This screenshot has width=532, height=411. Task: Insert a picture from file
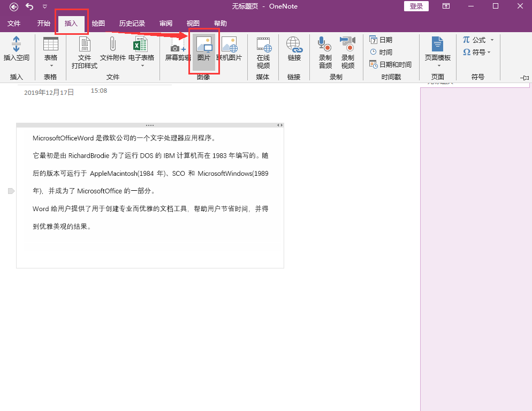[x=204, y=53]
